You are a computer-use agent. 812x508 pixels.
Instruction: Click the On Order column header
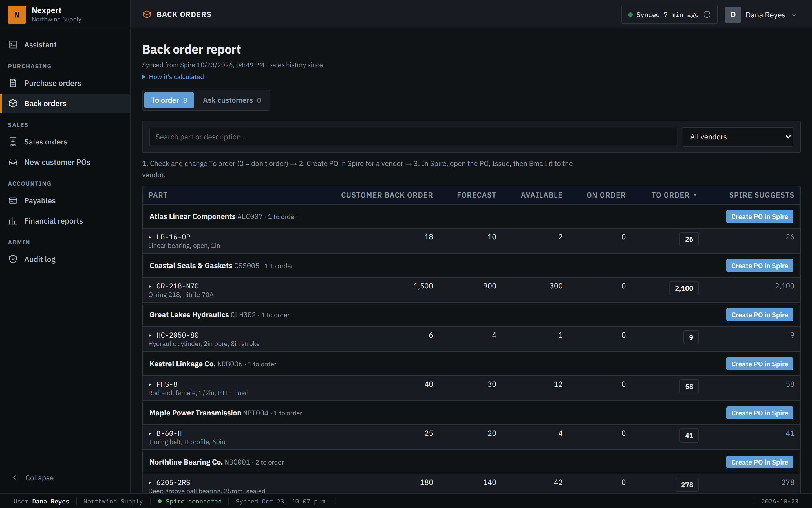point(606,195)
